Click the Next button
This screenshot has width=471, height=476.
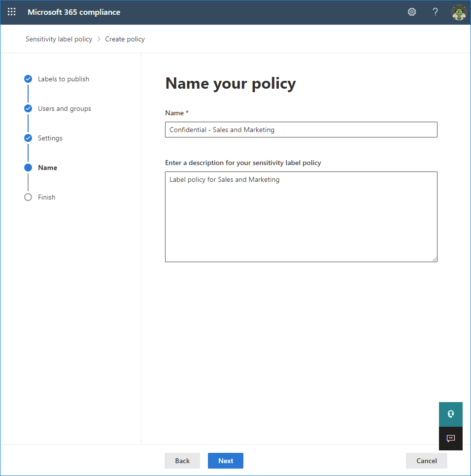pos(226,461)
